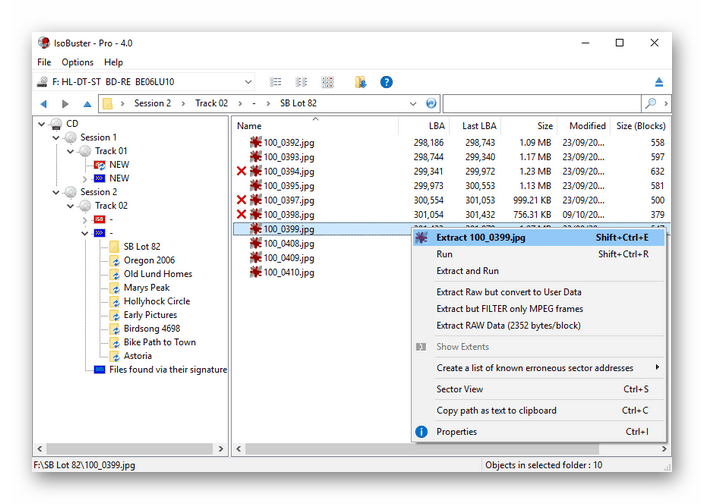Select the red NEW file system icon

99,165
